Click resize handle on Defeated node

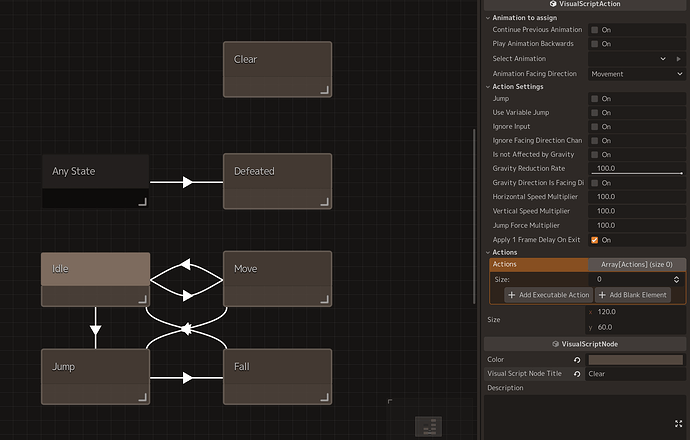click(x=325, y=202)
